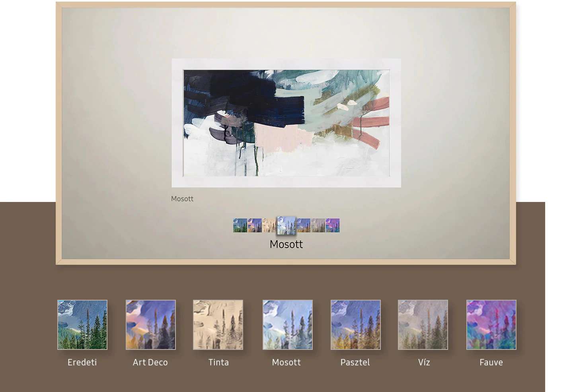The image size is (573, 392).
Task: Click the Pasztel text label
Action: coord(355,362)
